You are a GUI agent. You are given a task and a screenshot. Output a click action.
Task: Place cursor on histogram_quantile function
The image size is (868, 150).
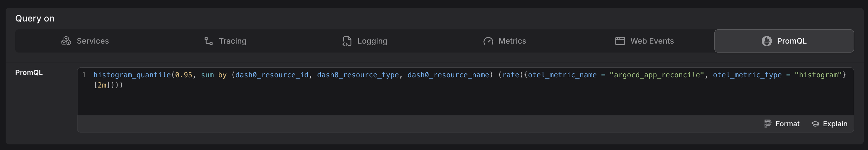132,75
